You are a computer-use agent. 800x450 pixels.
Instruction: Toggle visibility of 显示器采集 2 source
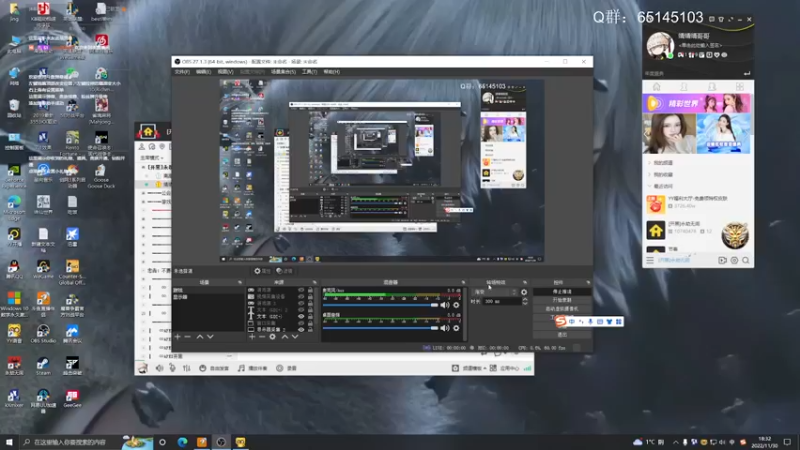301,330
